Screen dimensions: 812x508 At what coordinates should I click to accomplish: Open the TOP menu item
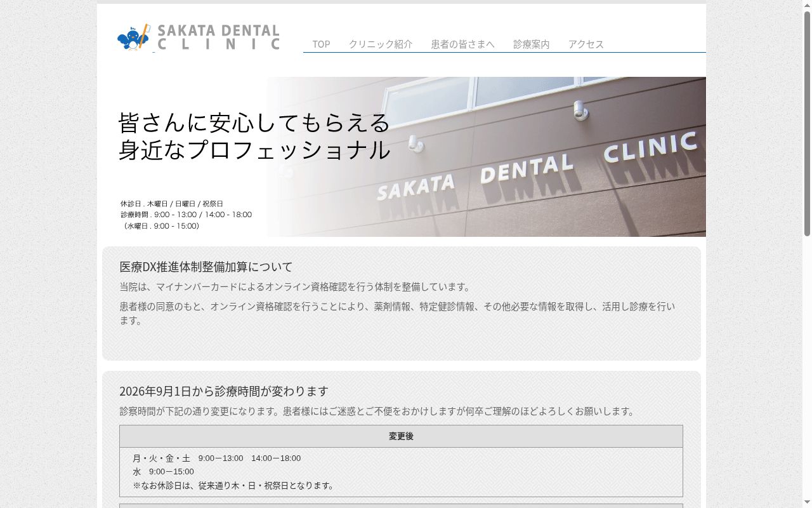tap(321, 44)
